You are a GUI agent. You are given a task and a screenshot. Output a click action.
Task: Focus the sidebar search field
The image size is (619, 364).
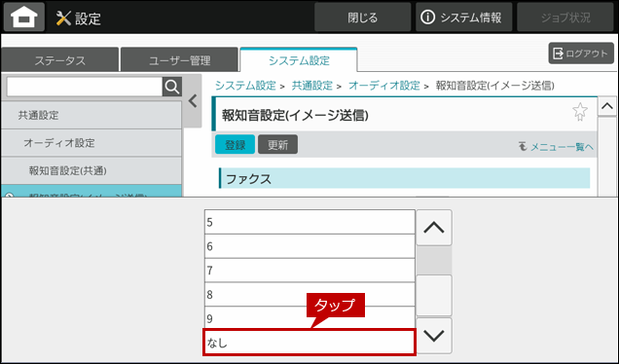tap(85, 87)
